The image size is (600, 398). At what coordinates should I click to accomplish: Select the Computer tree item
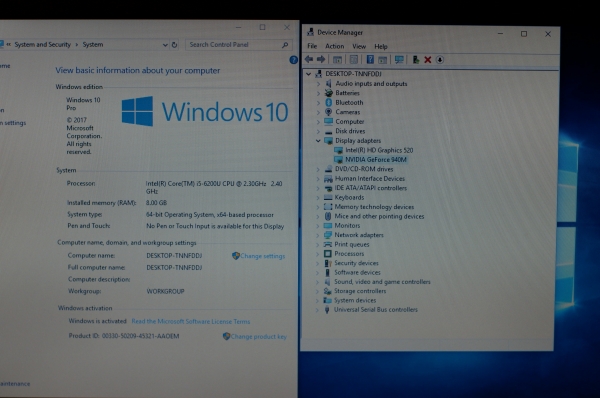tap(349, 122)
